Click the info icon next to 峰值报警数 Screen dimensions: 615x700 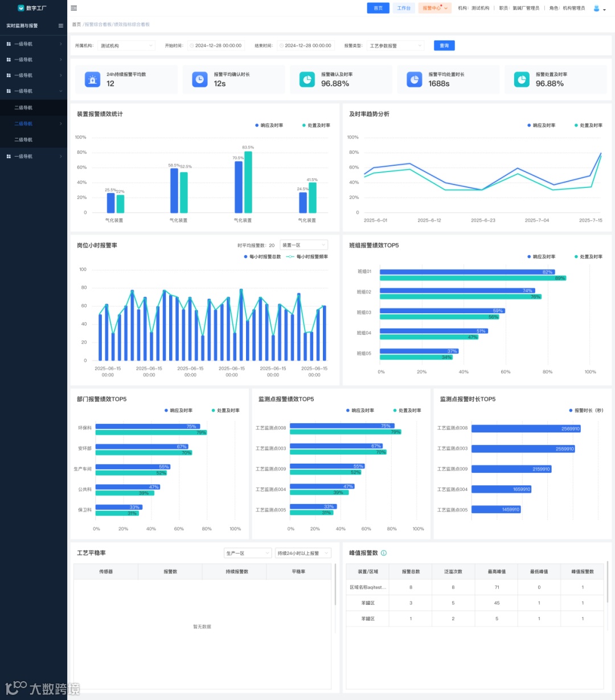[384, 553]
